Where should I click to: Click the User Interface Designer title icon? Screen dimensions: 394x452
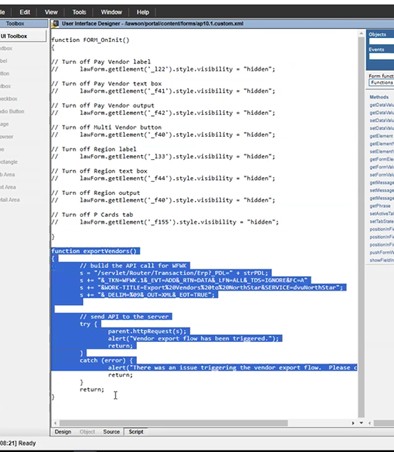56,23
